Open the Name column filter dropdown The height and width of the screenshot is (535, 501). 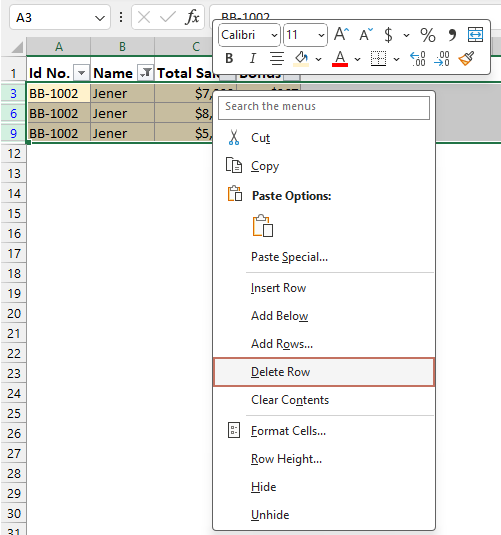[x=146, y=73]
